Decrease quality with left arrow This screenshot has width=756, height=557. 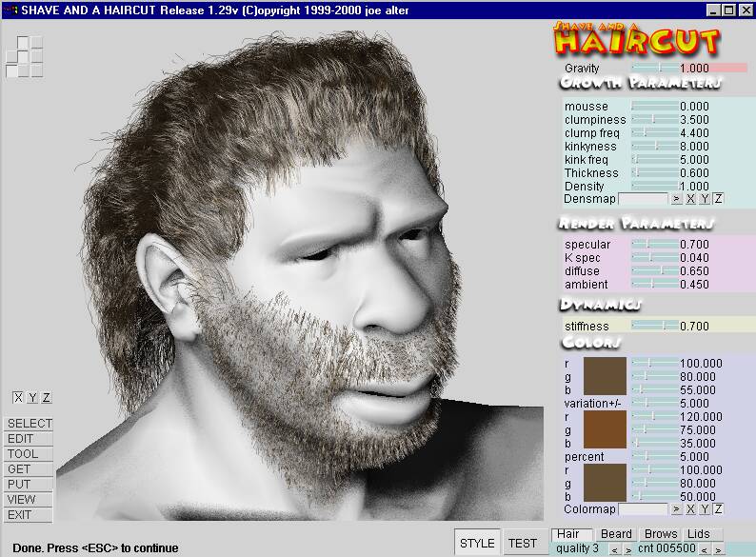coord(614,549)
